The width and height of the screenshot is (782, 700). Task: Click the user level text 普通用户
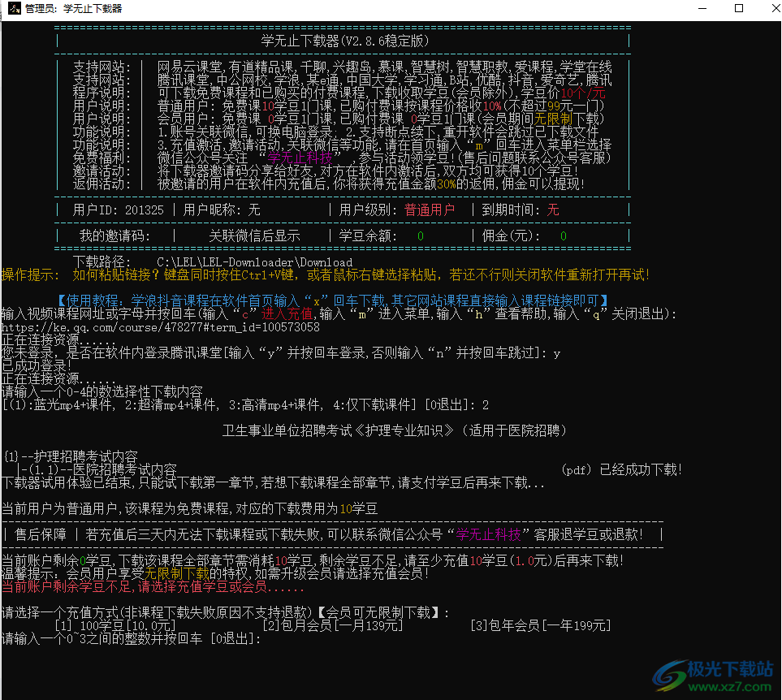coord(430,210)
